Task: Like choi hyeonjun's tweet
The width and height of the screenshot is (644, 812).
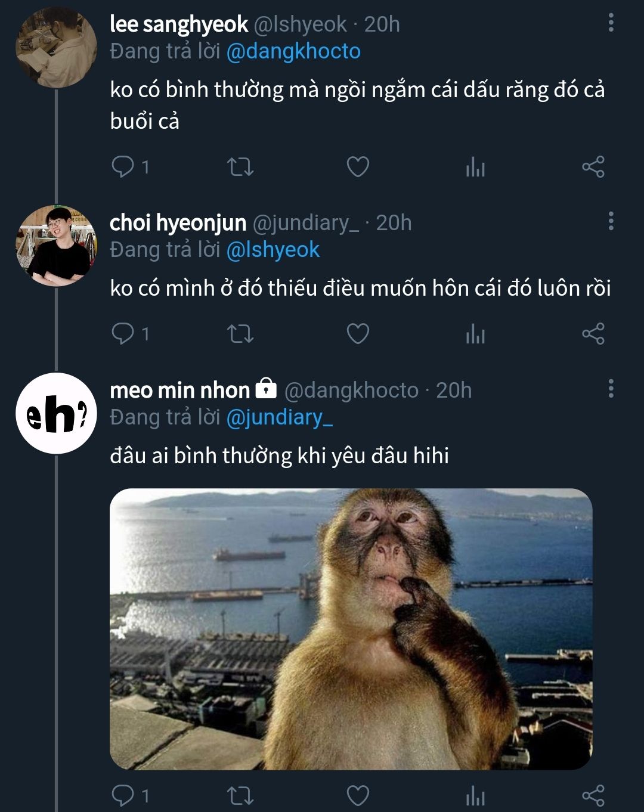Action: (358, 333)
